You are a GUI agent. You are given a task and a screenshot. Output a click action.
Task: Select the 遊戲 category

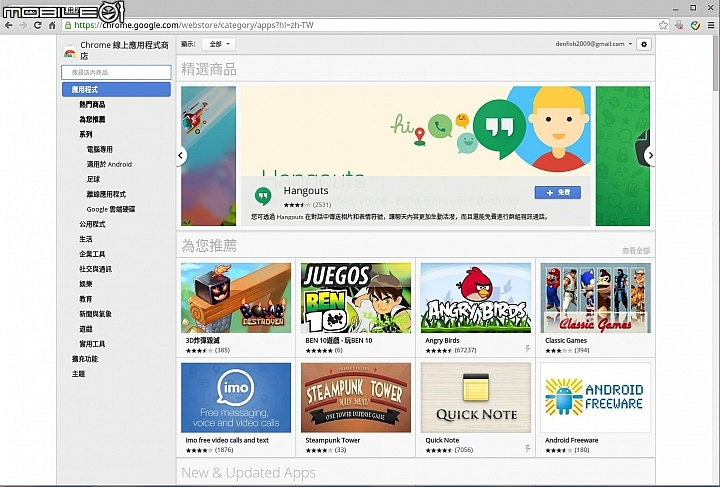click(x=85, y=329)
